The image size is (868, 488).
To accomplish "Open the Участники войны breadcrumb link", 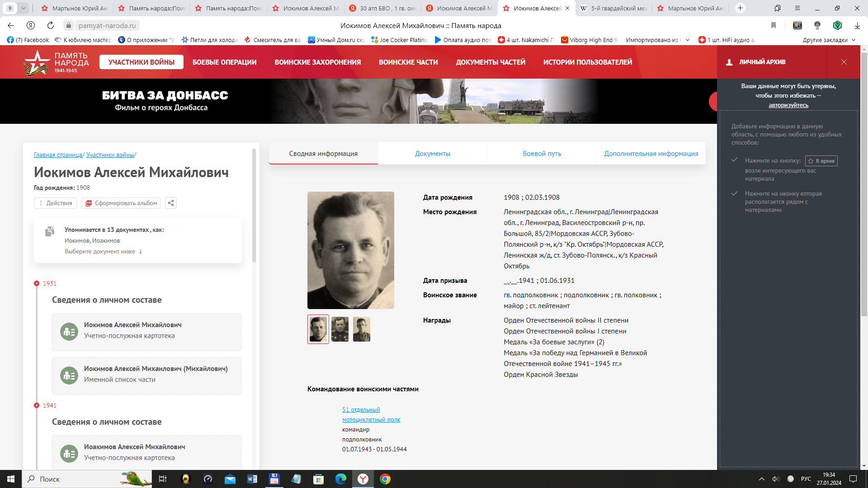I will pyautogui.click(x=110, y=155).
